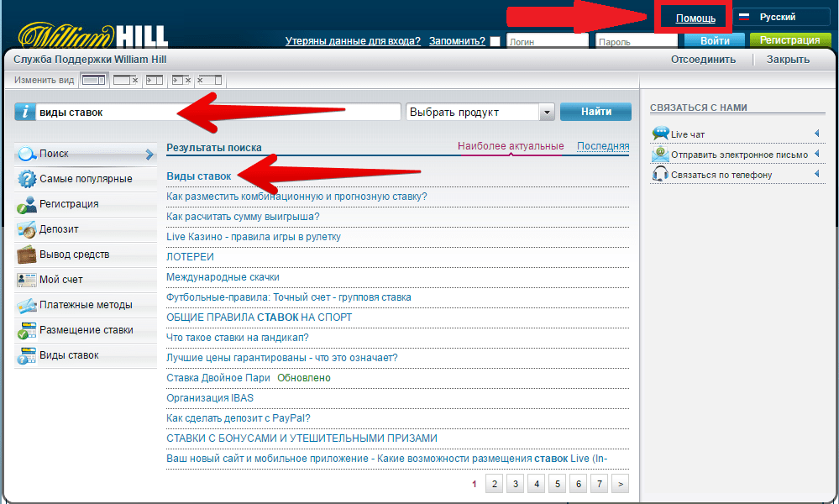Click the Вывод средств wallet icon

[26, 255]
